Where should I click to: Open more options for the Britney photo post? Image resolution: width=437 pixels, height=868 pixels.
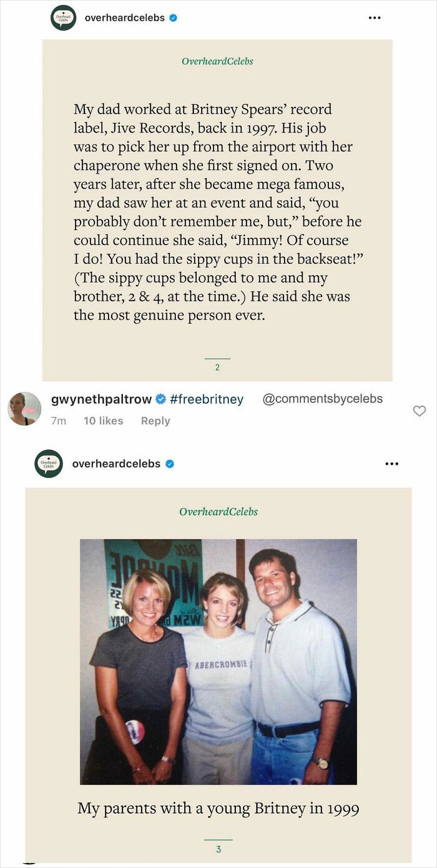[x=391, y=464]
